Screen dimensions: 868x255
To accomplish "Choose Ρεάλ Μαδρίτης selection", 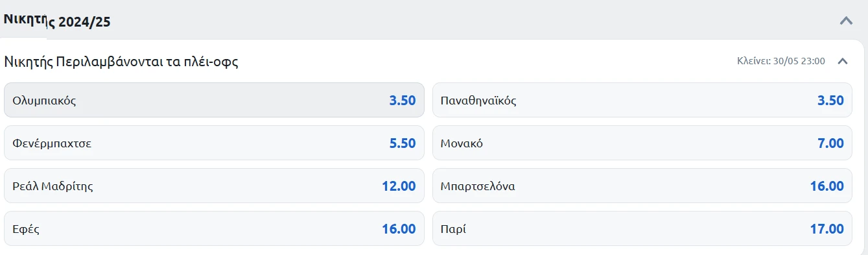I will tap(214, 186).
